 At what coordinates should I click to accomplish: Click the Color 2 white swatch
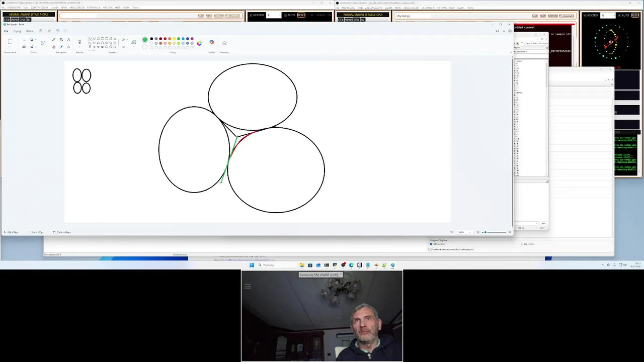(x=145, y=47)
